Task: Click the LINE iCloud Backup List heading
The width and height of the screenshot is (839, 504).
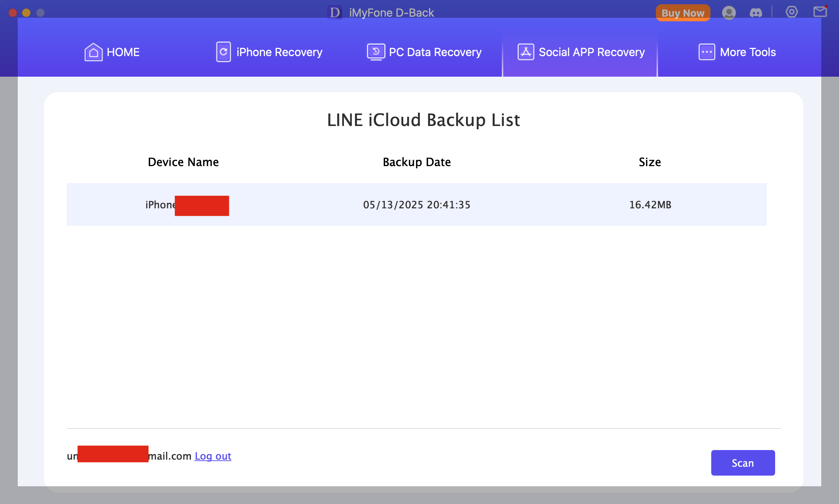Action: point(423,120)
